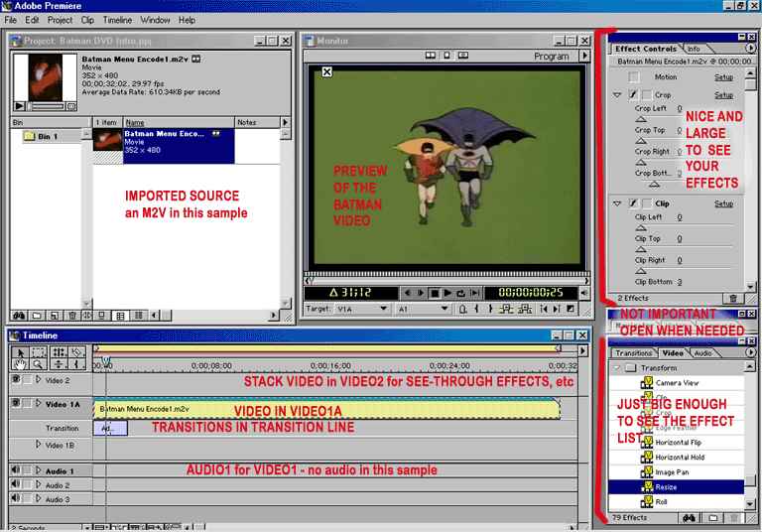Select the Hand tool in Timeline
Image resolution: width=762 pixels, height=532 pixels.
[x=20, y=363]
